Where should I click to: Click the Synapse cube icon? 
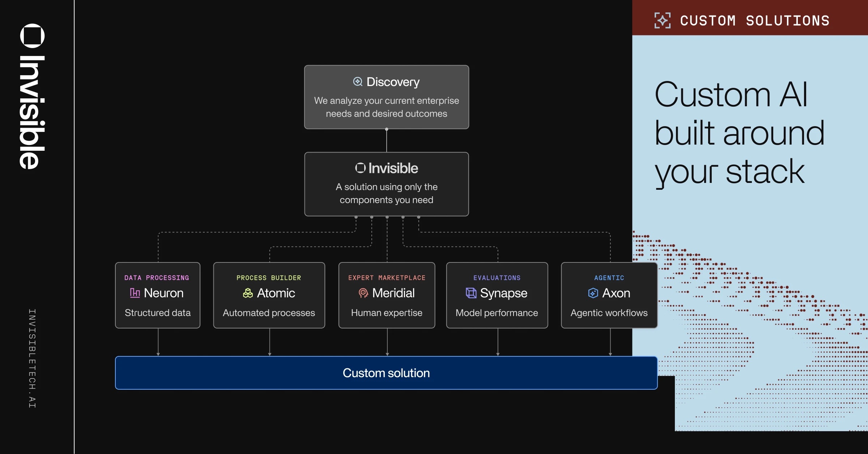click(x=471, y=293)
